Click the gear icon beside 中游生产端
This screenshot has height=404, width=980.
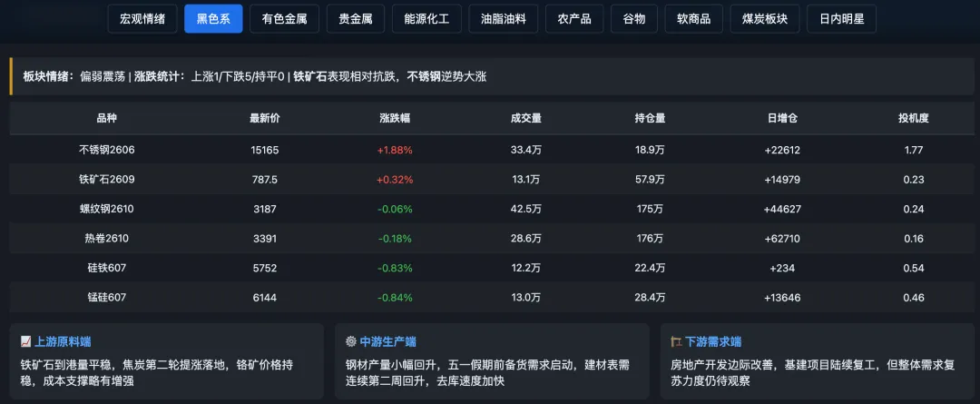[x=350, y=341]
